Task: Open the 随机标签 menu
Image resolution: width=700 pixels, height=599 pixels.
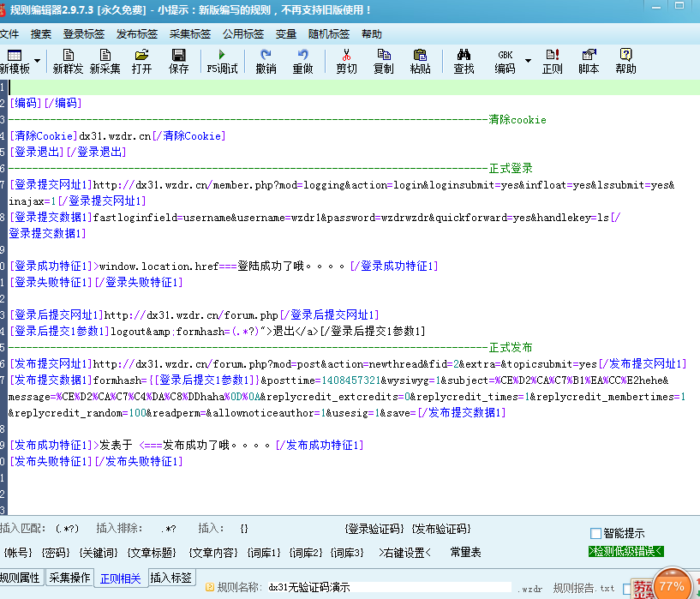Action: click(328, 34)
